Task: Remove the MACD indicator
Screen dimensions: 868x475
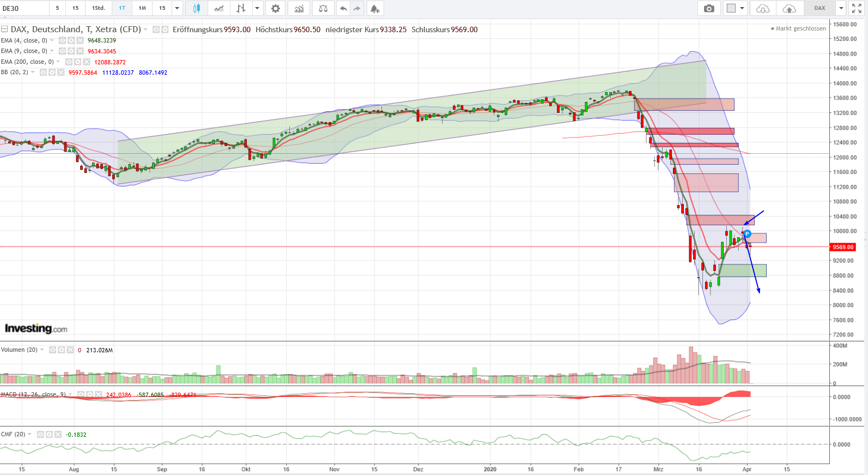Action: click(x=98, y=394)
